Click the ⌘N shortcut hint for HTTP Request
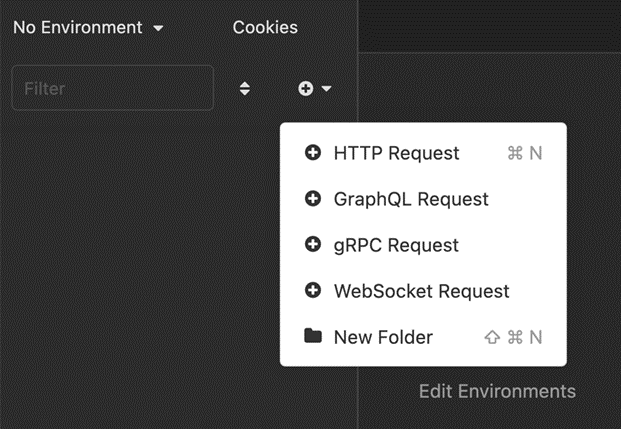621x429 pixels. point(525,153)
